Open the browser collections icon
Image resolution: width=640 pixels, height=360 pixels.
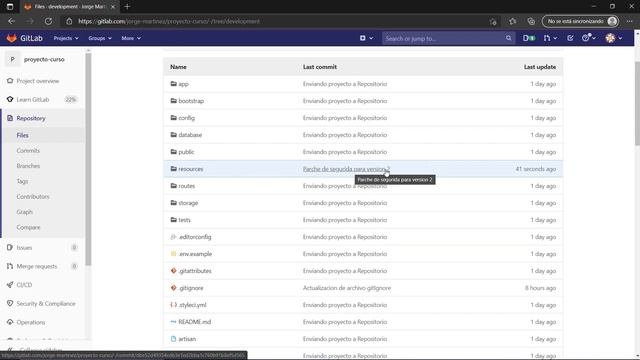coord(531,21)
